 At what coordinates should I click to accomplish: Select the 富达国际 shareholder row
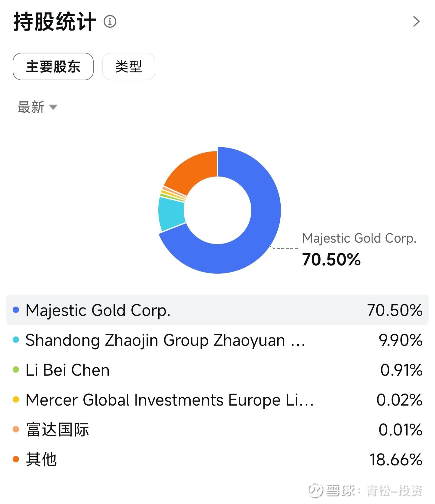click(x=217, y=429)
